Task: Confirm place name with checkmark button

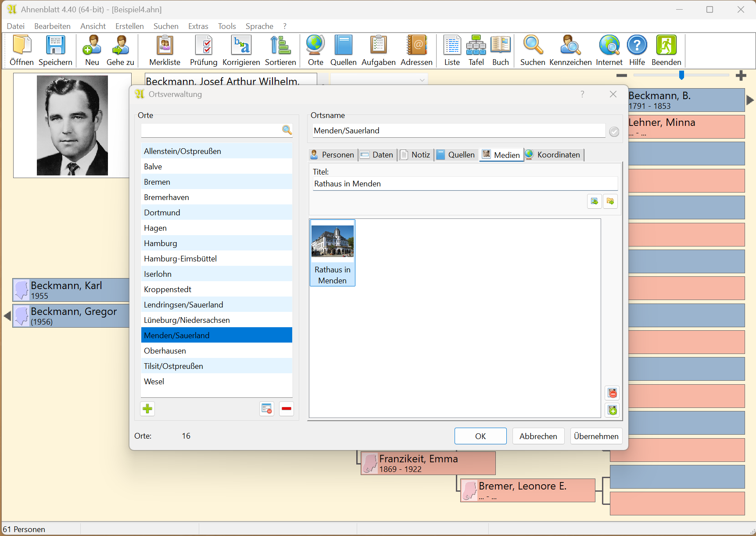Action: tap(614, 132)
